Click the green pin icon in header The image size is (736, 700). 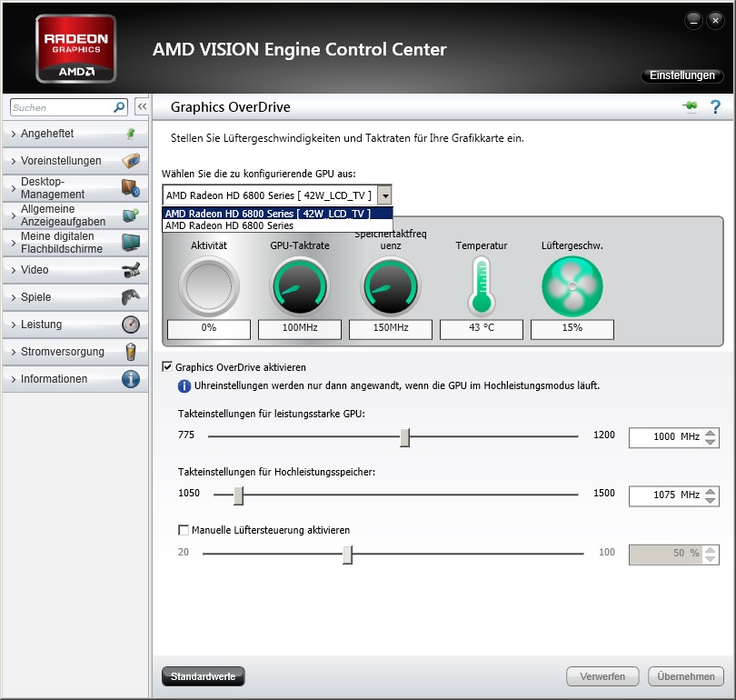[x=690, y=106]
